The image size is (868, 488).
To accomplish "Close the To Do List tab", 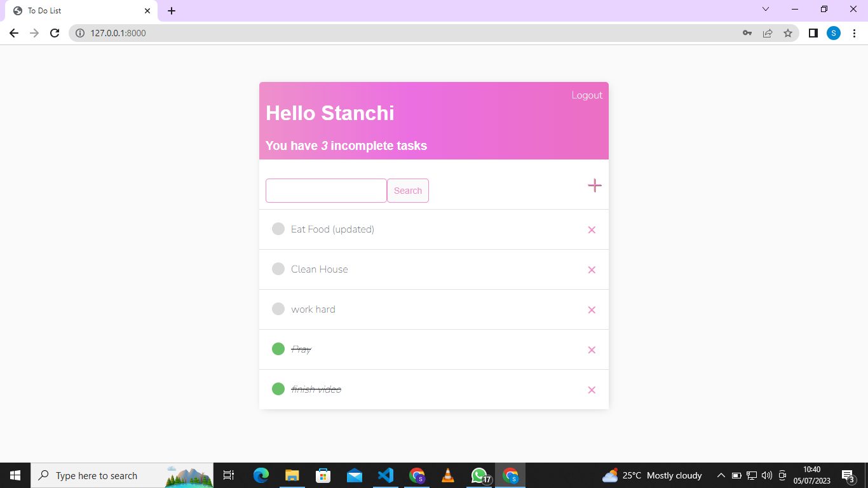I will click(x=147, y=11).
